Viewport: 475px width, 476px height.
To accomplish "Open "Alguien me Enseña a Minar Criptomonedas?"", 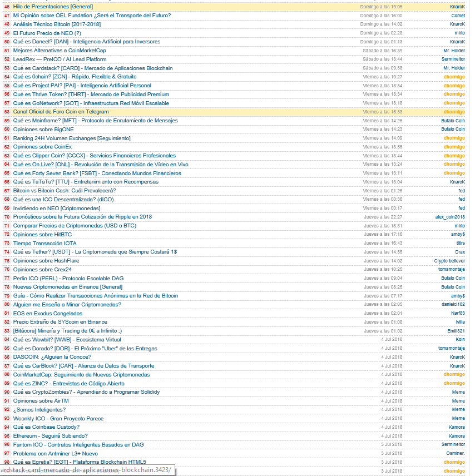I will pyautogui.click(x=67, y=304).
